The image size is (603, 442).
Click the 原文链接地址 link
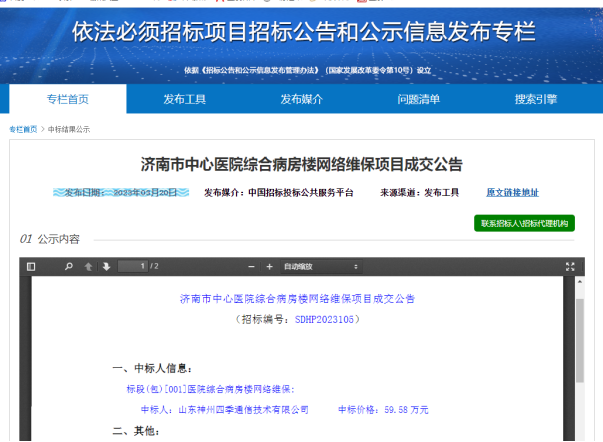click(511, 192)
